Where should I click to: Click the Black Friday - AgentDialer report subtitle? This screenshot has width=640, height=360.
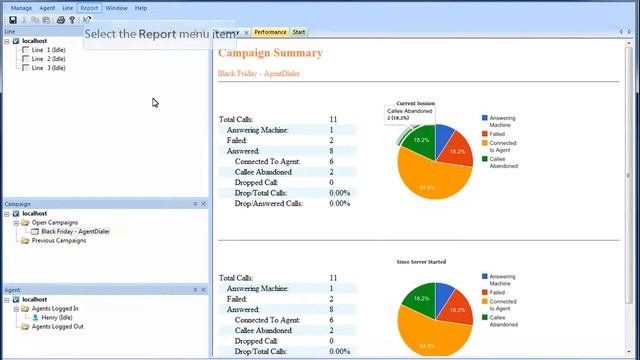(x=259, y=73)
